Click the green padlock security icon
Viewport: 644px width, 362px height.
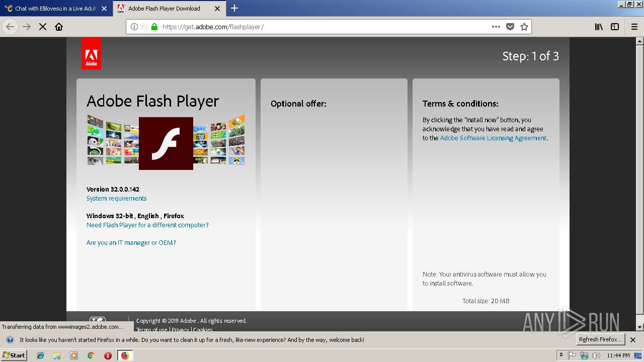[154, 27]
